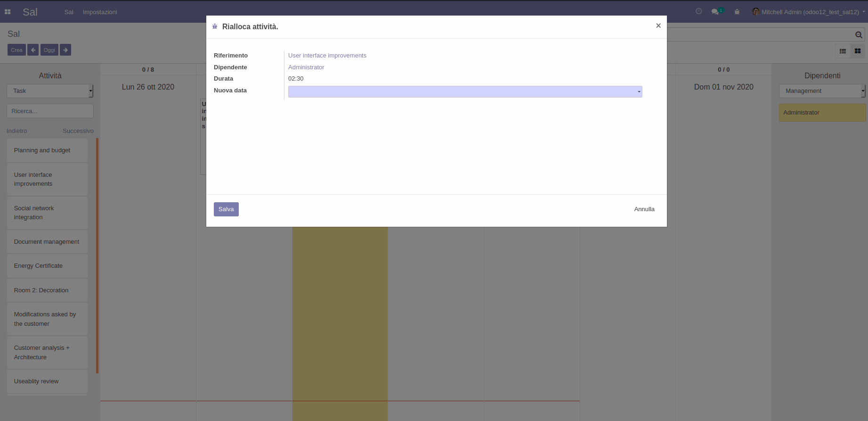Viewport: 868px width, 421px height.
Task: Click Annulla to cancel the dialog
Action: [644, 209]
